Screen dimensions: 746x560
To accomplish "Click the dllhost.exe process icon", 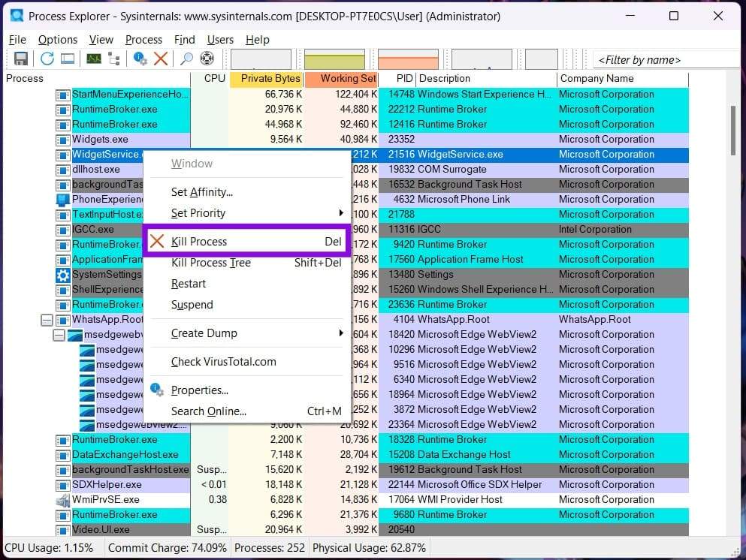I will coord(63,170).
